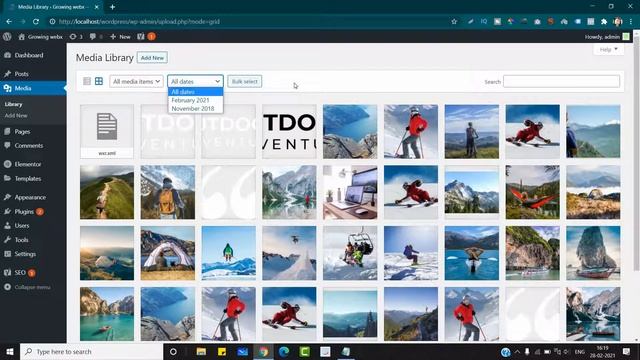Open Howdy, admin account menu

[x=607, y=36]
